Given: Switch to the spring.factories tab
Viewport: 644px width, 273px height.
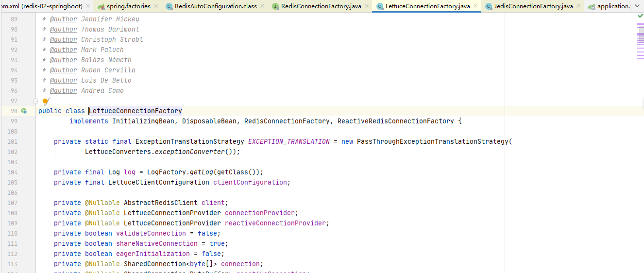Looking at the screenshot, I should click(x=128, y=6).
